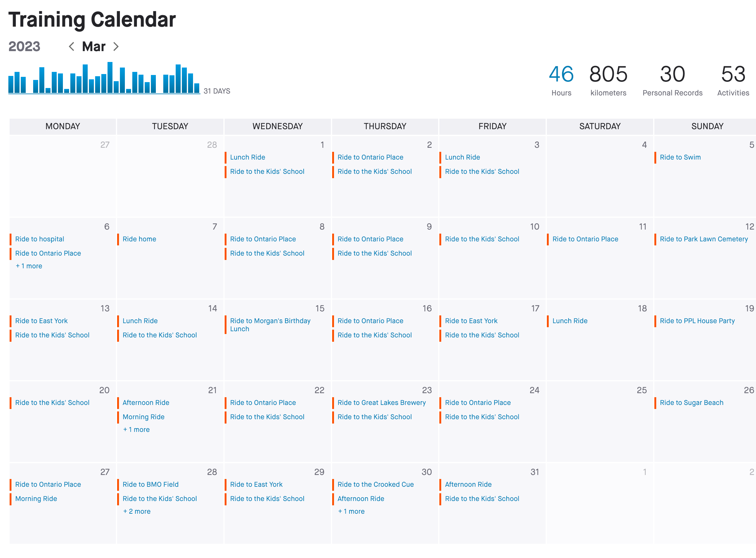Expand '+ 1 more' on March 6
The width and height of the screenshot is (756, 558).
[29, 266]
